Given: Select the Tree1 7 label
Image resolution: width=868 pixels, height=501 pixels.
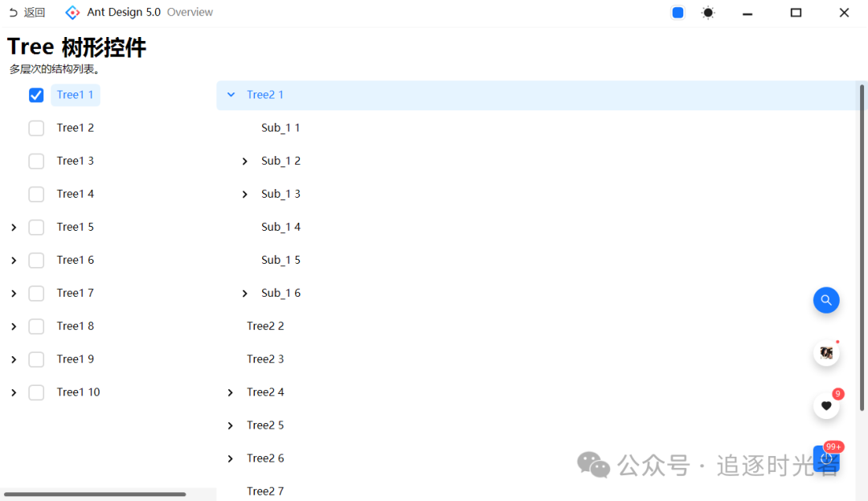Looking at the screenshot, I should [x=76, y=293].
